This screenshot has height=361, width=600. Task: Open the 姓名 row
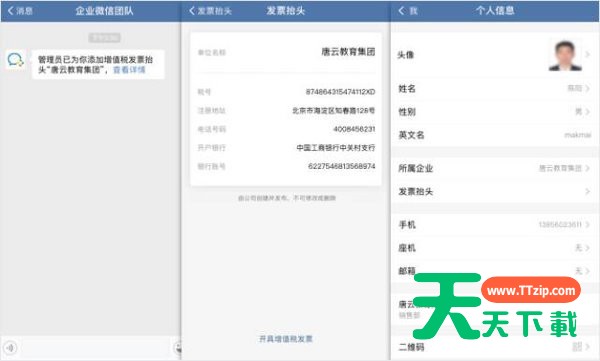click(494, 88)
